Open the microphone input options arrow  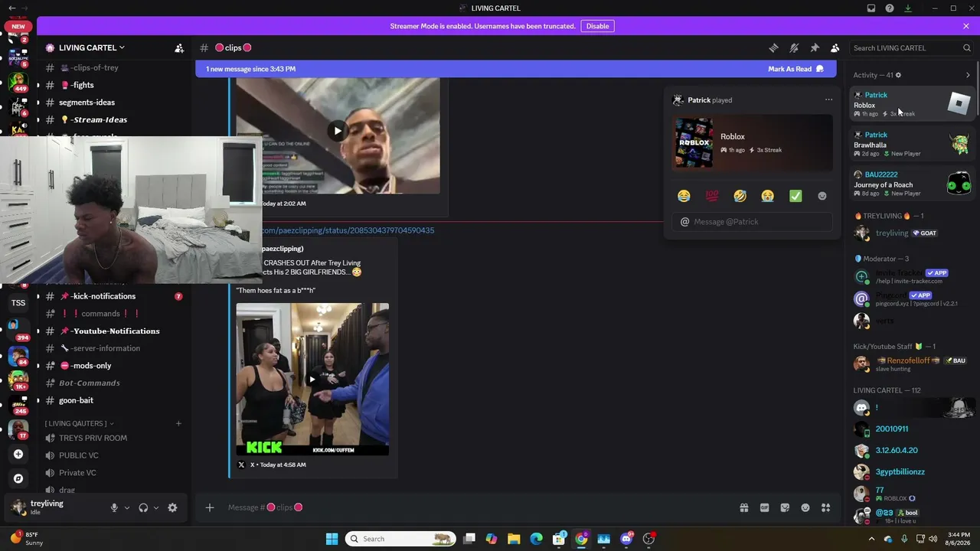pos(127,507)
